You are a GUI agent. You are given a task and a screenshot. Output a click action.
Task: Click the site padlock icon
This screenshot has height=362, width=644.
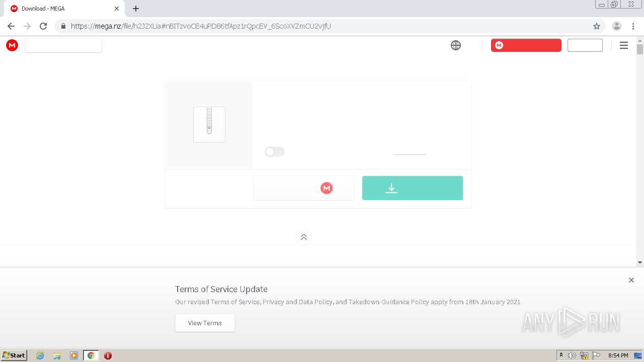click(x=63, y=26)
